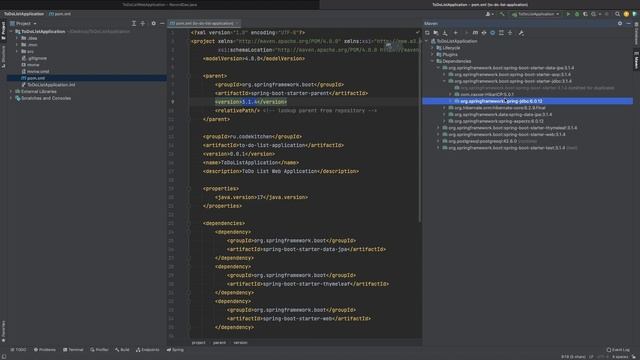Viewport: 640px width, 360px height.
Task: Open Build tool window at bottom
Action: [x=122, y=350]
